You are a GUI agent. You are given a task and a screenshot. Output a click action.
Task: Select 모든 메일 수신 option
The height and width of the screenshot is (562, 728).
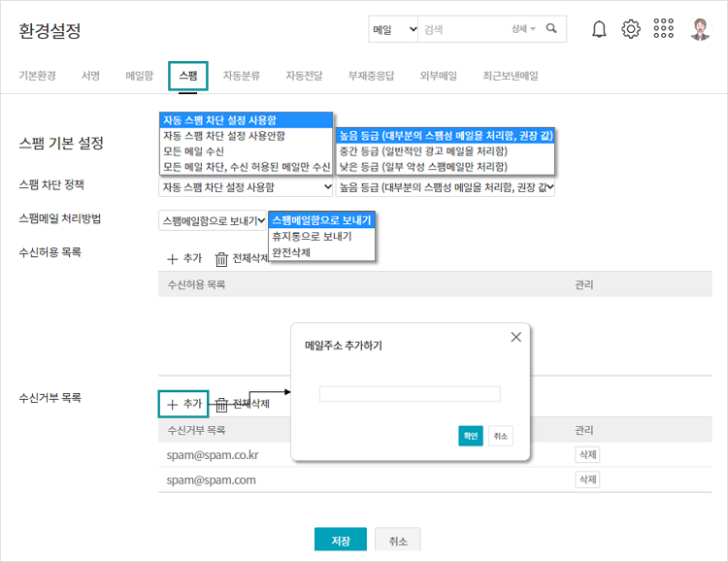[x=247, y=151]
